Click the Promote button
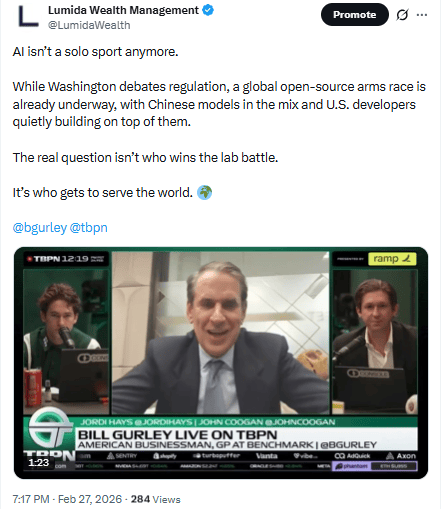442x509 pixels. click(x=355, y=15)
